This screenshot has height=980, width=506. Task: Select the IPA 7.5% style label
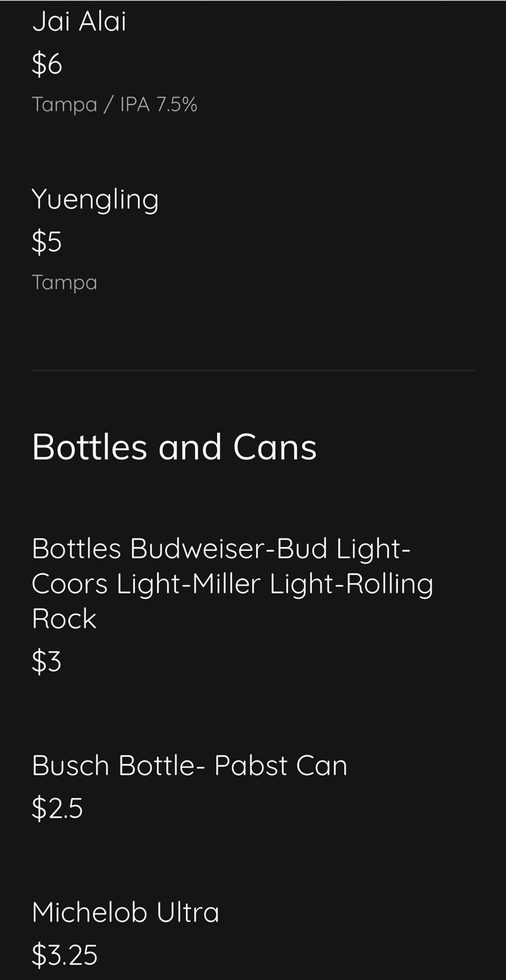tap(158, 104)
